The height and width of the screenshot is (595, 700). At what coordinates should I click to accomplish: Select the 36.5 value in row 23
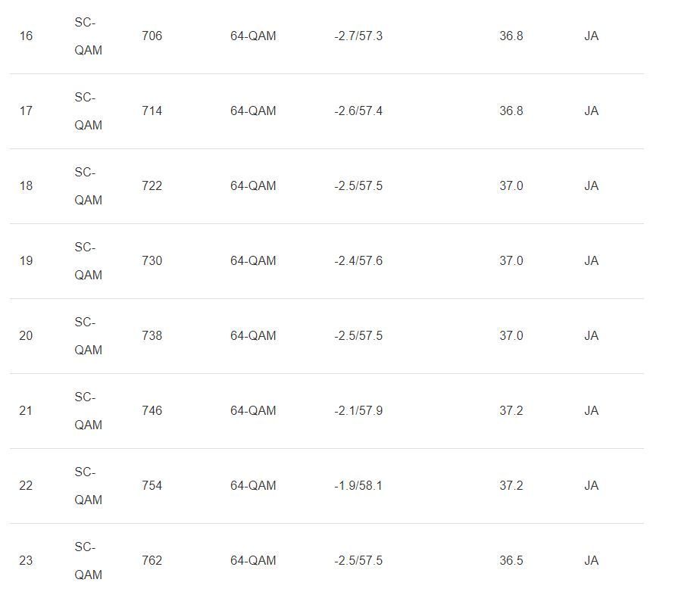pyautogui.click(x=511, y=560)
